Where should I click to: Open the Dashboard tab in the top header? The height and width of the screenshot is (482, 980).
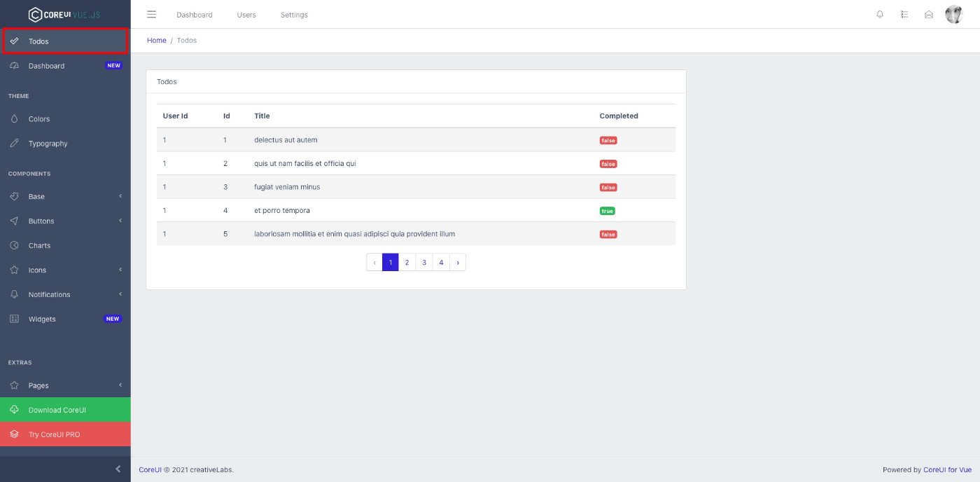click(x=195, y=15)
